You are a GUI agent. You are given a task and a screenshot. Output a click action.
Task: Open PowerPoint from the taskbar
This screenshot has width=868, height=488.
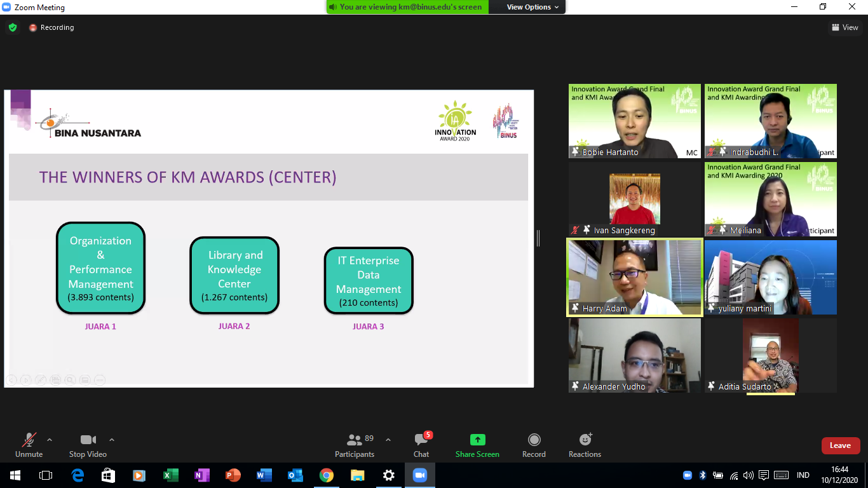coord(233,475)
